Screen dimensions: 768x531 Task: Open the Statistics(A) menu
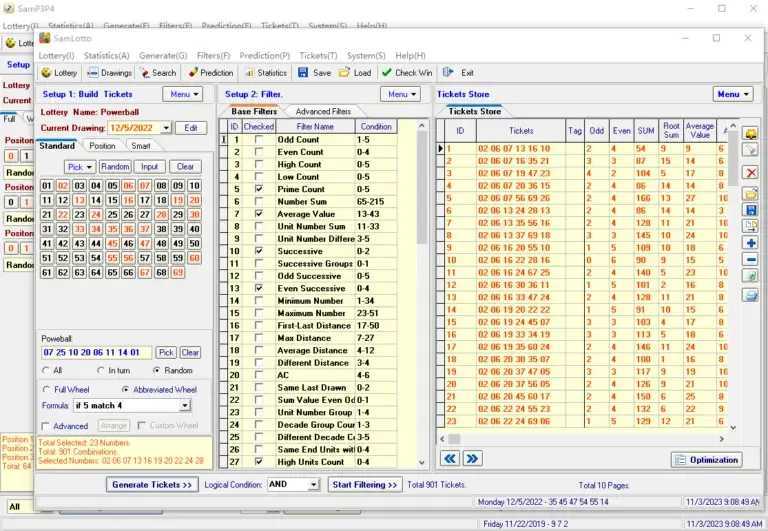pyautogui.click(x=107, y=56)
